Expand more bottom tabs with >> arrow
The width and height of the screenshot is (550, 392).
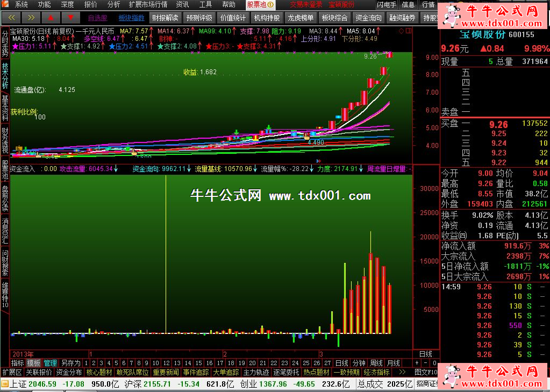(402, 372)
